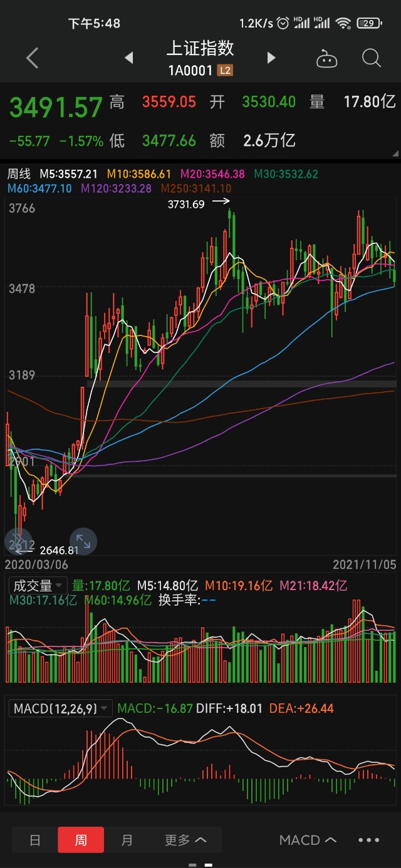The width and height of the screenshot is (401, 868).
Task: Tap the M120:3233.28 moving average label
Action: click(116, 188)
